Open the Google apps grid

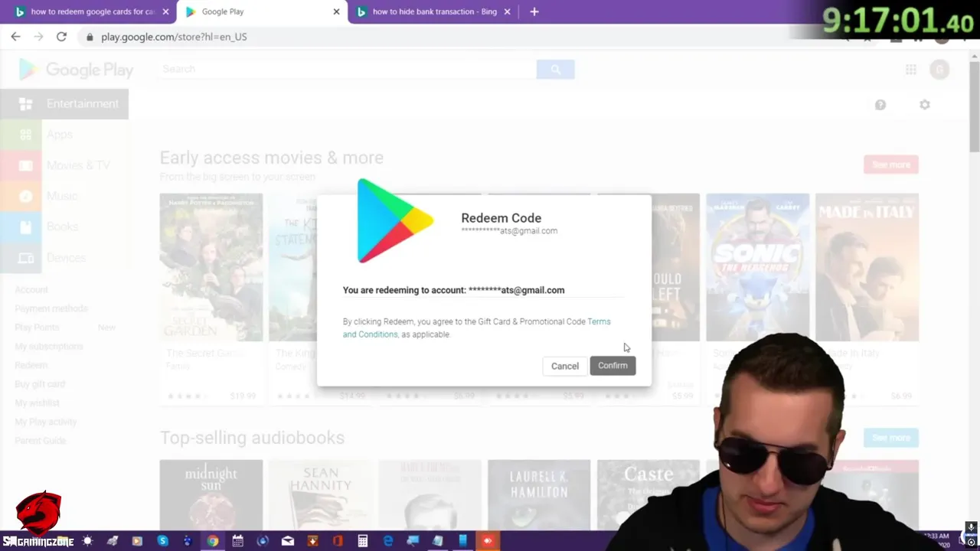[911, 70]
